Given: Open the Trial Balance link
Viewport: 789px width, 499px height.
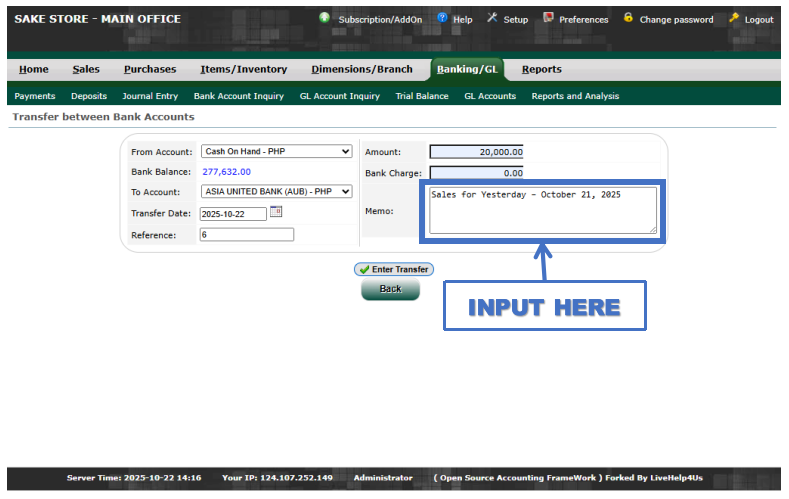Looking at the screenshot, I should [422, 96].
